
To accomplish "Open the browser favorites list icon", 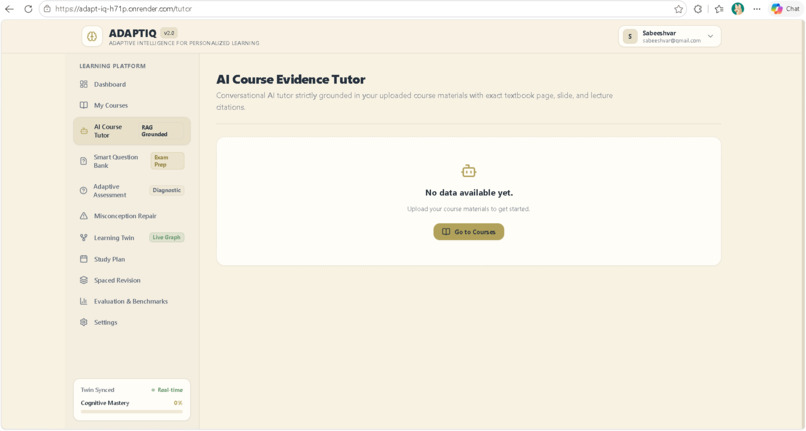I will pyautogui.click(x=719, y=9).
